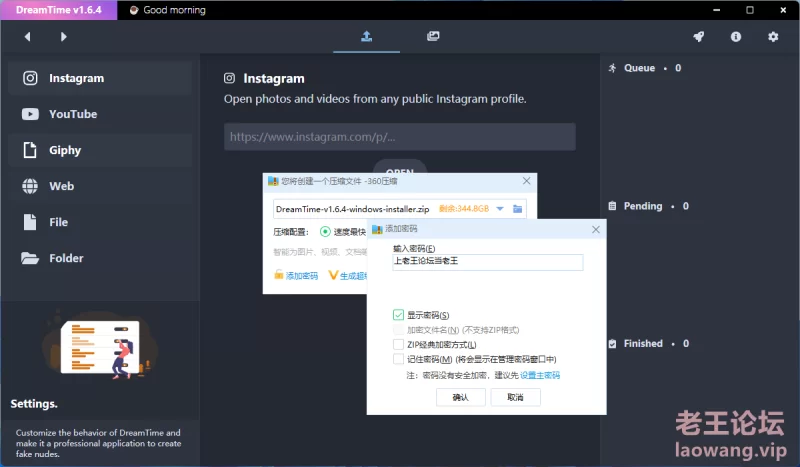This screenshot has height=467, width=800.
Task: Click the File document icon in sidebar
Action: pos(30,222)
